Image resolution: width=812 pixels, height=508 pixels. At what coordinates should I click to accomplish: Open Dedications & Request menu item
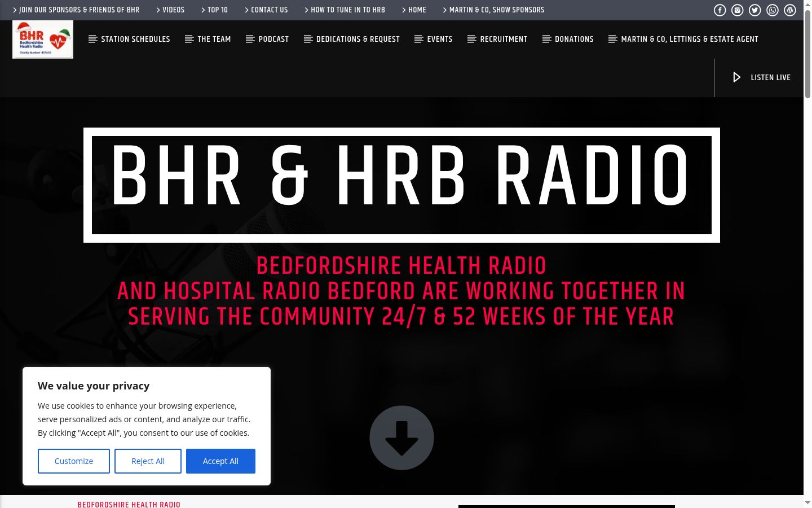pyautogui.click(x=358, y=39)
